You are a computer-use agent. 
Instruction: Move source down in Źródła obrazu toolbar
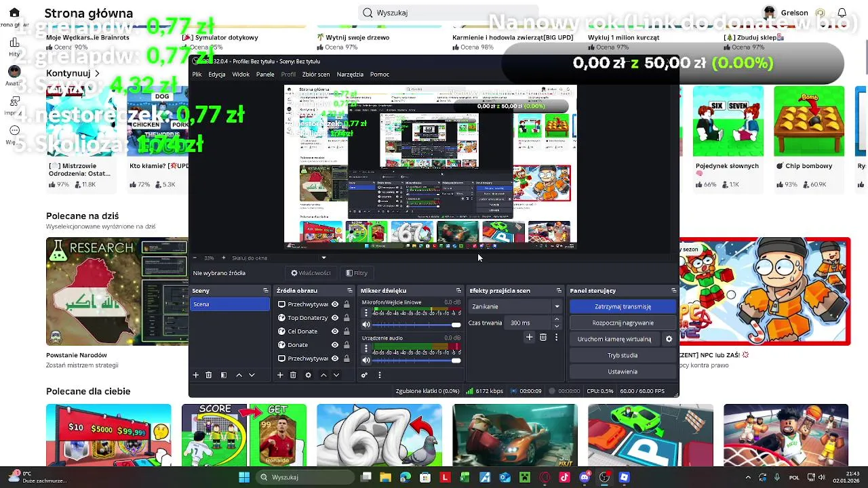[336, 375]
